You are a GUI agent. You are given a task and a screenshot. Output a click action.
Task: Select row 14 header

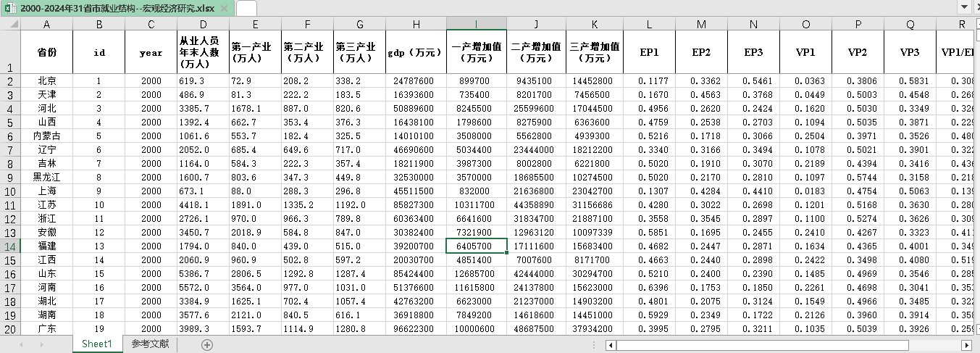10,246
